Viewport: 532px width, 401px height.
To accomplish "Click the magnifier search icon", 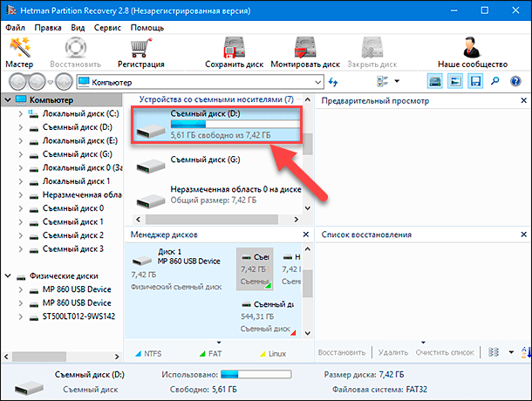I will click(495, 81).
